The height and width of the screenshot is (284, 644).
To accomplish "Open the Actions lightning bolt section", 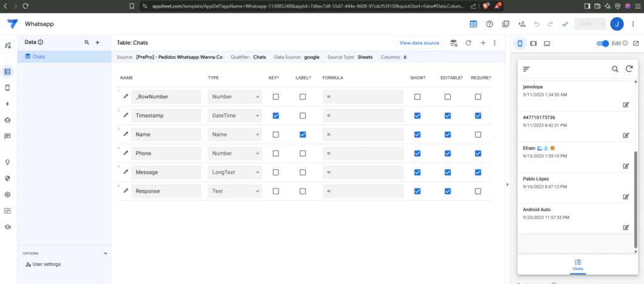I will (x=8, y=104).
